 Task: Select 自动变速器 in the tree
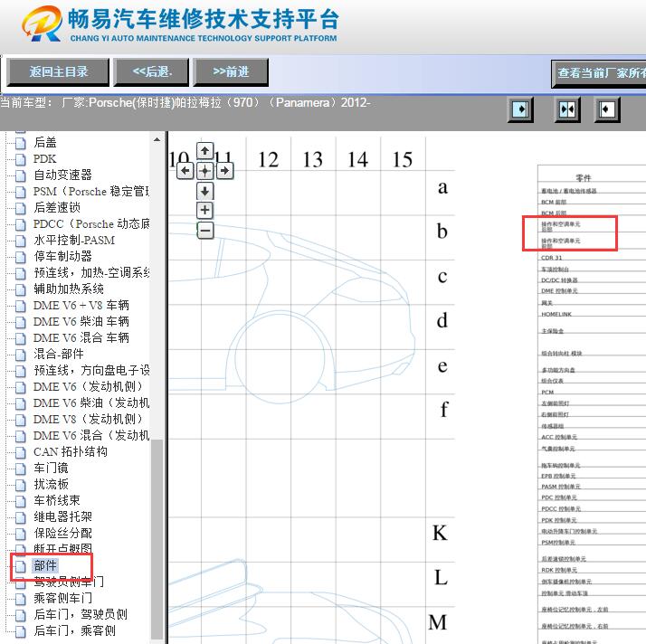(x=62, y=175)
